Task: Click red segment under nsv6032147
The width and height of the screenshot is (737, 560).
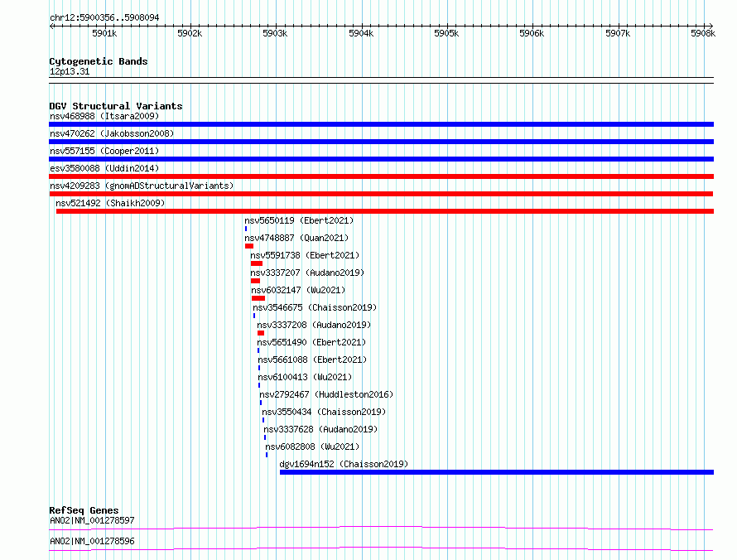Action: click(x=258, y=298)
